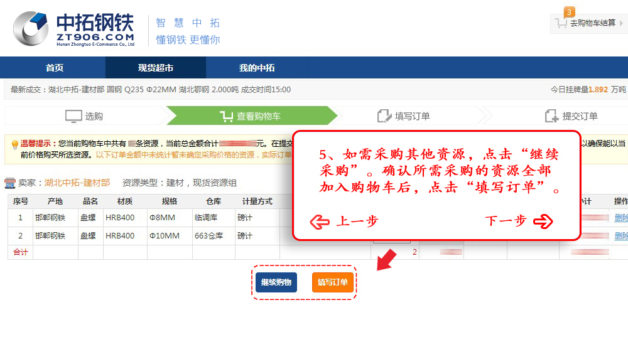The width and height of the screenshot is (628, 364).
Task: Click the store icon next to 卖家
Action: pos(9,183)
